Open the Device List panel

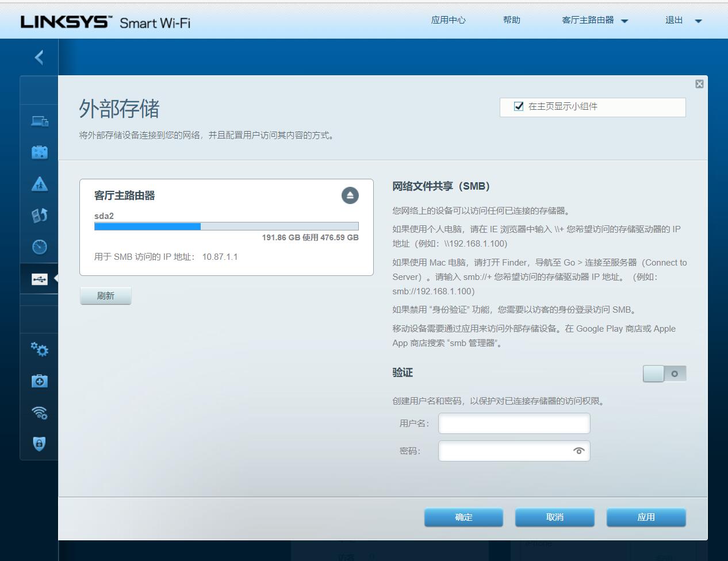(39, 122)
